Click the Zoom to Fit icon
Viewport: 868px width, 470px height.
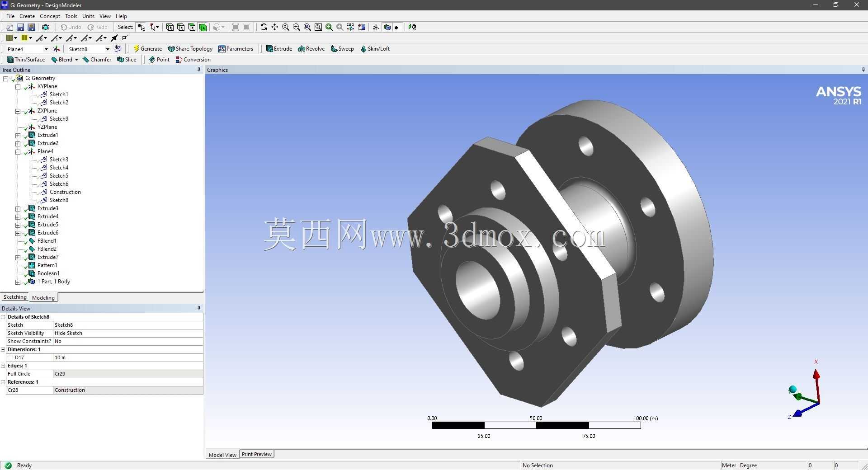pyautogui.click(x=307, y=27)
